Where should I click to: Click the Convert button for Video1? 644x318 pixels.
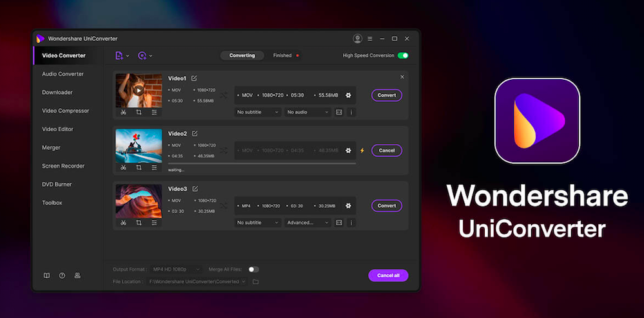(x=387, y=95)
